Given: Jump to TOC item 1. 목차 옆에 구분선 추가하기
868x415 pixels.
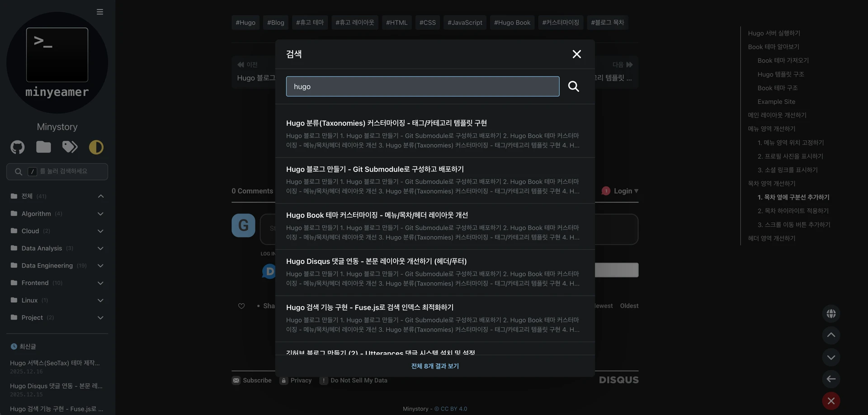Looking at the screenshot, I should point(793,197).
